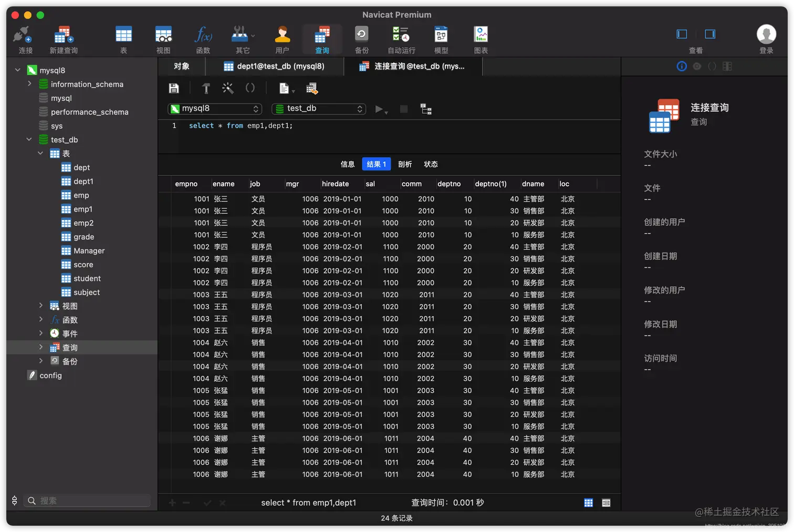Click the delete record minus button

186,503
